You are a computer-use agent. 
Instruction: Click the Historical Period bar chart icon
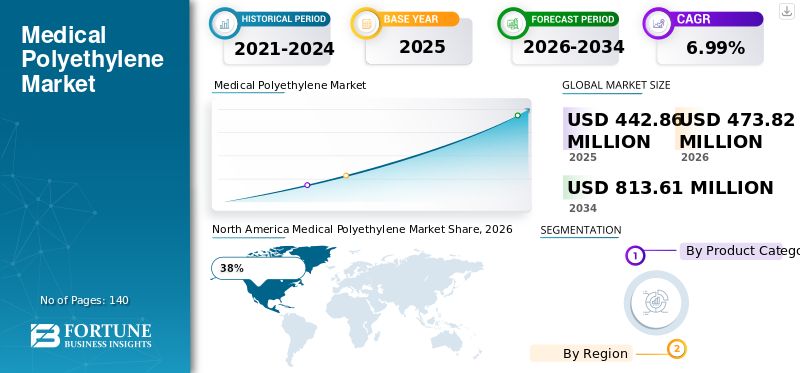[x=224, y=23]
